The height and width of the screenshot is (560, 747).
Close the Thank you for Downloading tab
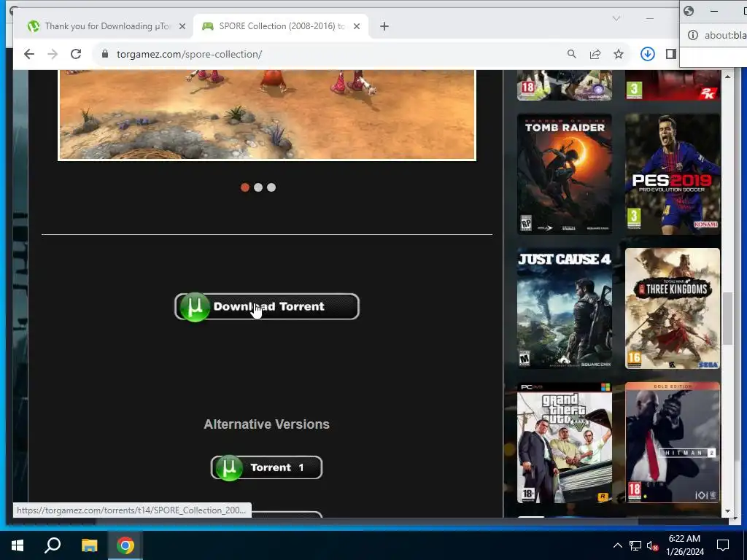coord(182,26)
